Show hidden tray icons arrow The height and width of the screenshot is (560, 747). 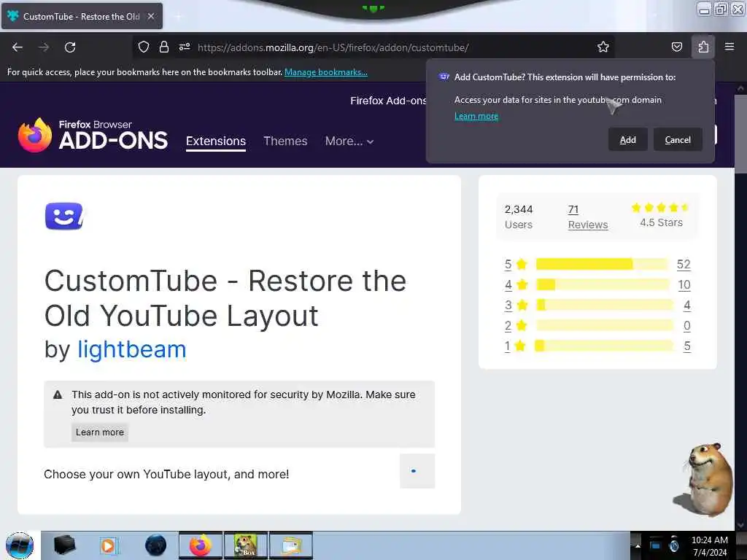coord(637,545)
